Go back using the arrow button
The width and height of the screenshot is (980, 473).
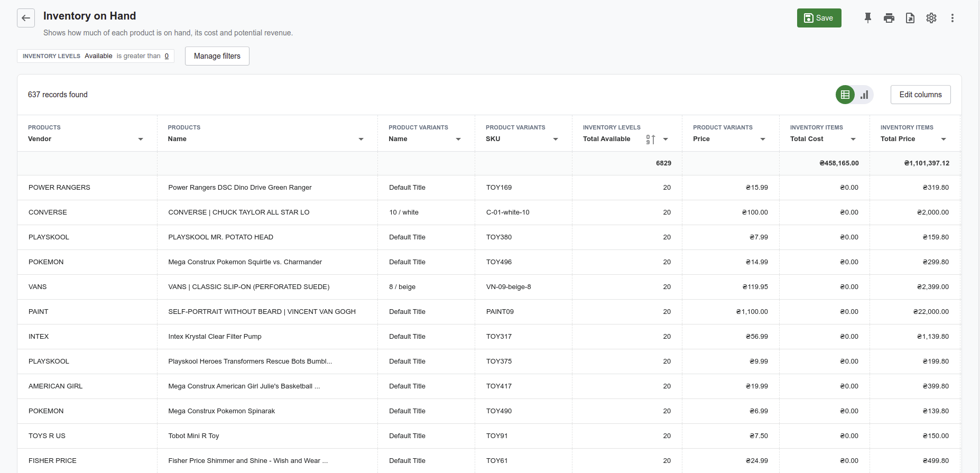pos(26,18)
